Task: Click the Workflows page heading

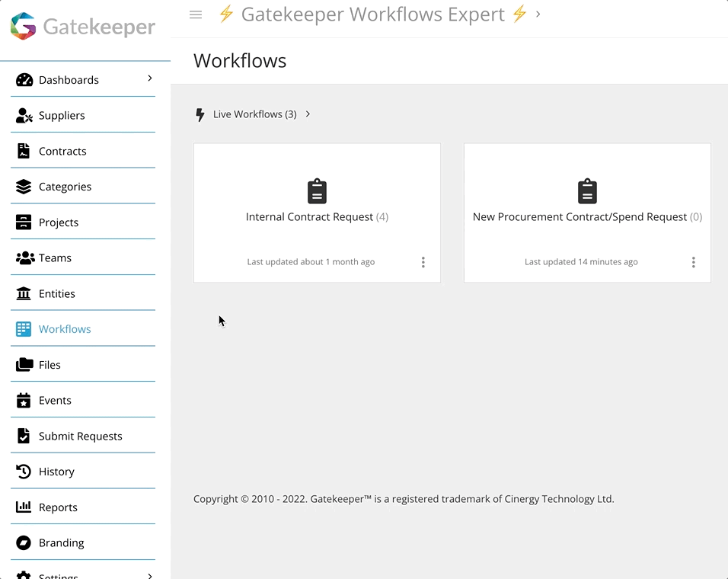Action: click(240, 61)
